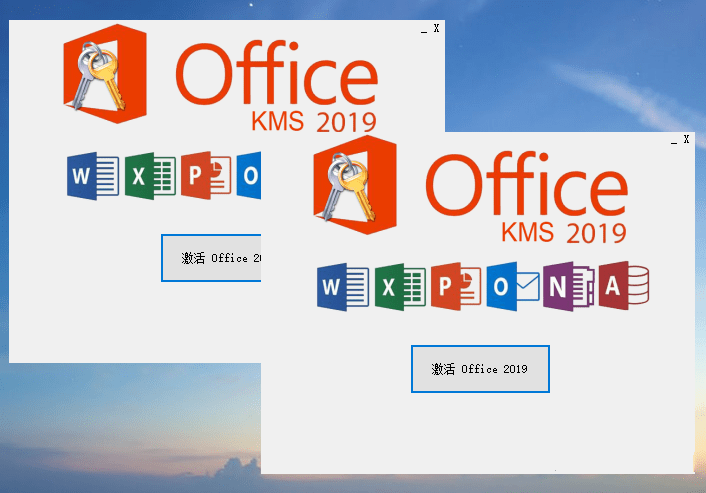706x493 pixels.
Task: Click the PowerPoint icon in back window
Action: point(206,176)
